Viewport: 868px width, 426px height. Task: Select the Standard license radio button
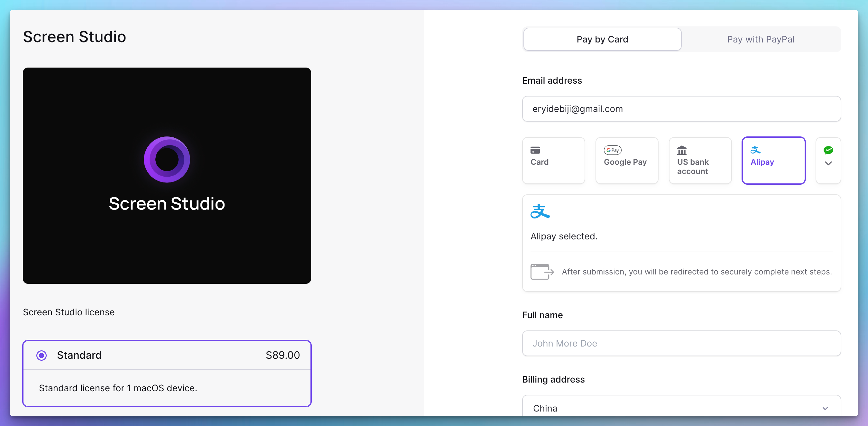point(42,355)
